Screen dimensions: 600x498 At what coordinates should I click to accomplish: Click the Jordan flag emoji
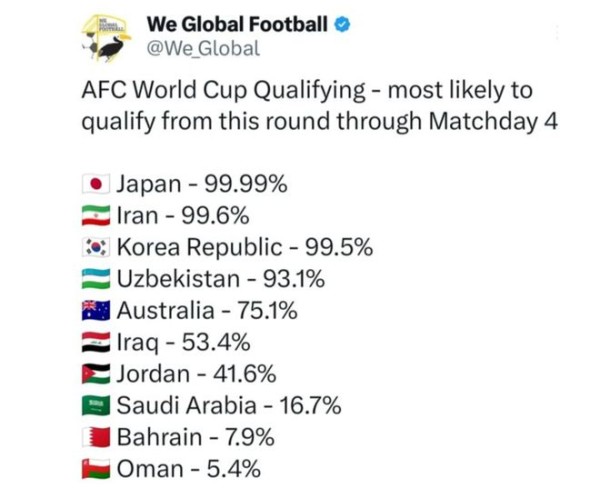(95, 374)
